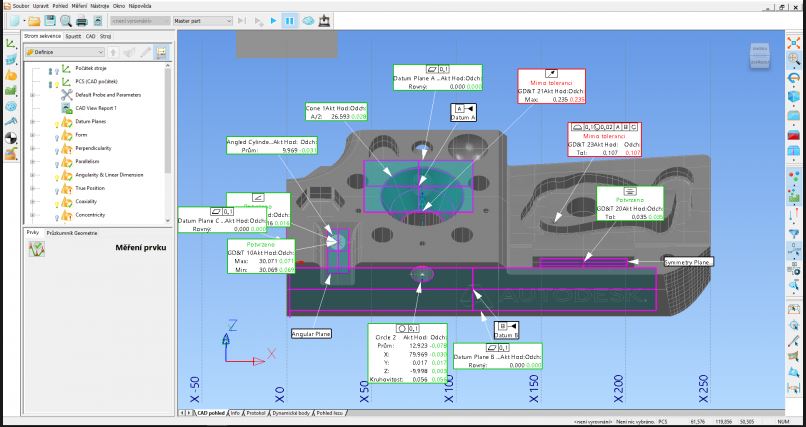Viewport: 806px width, 427px height.
Task: Click the Save (floppy disk) toolbar icon
Action: coord(49,20)
